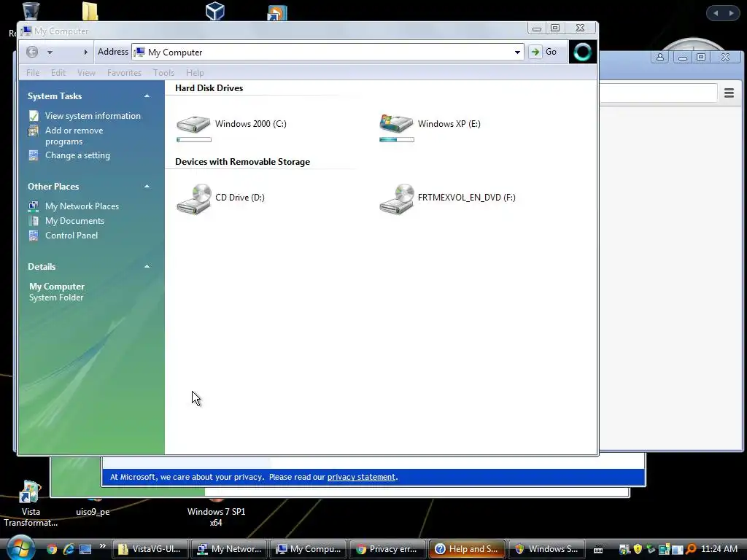Switch to Privacy err... taskbar button
This screenshot has height=560, width=747.
[388, 549]
